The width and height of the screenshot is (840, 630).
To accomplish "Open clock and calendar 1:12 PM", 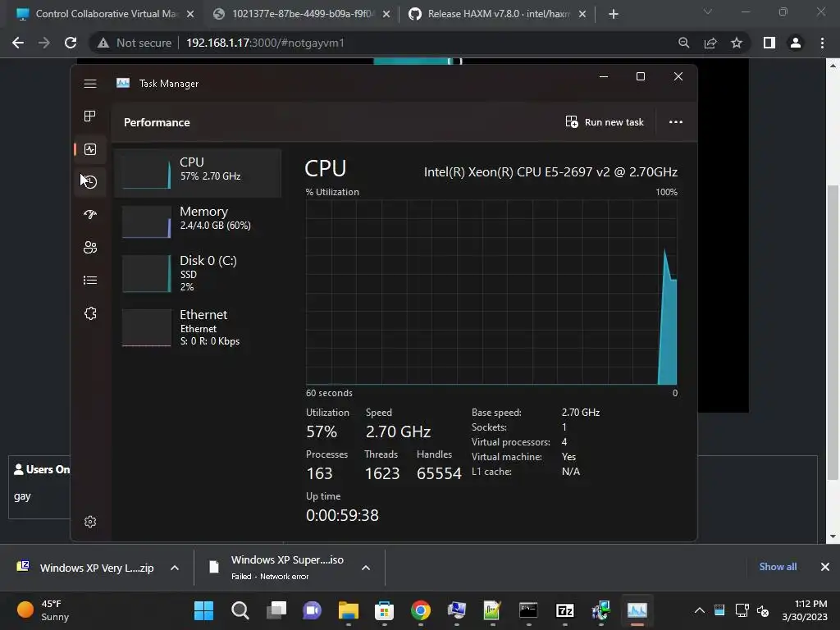I will pyautogui.click(x=805, y=610).
